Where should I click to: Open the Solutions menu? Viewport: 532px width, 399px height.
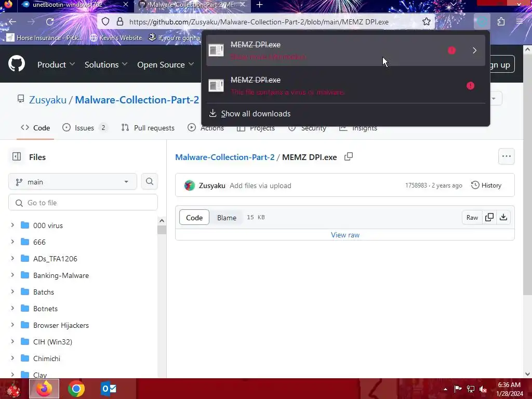(106, 64)
